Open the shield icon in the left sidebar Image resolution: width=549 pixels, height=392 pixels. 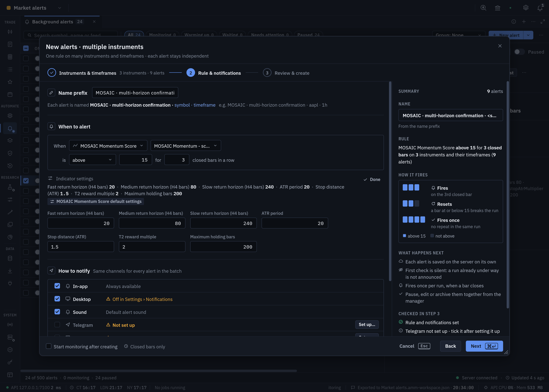(x=10, y=153)
